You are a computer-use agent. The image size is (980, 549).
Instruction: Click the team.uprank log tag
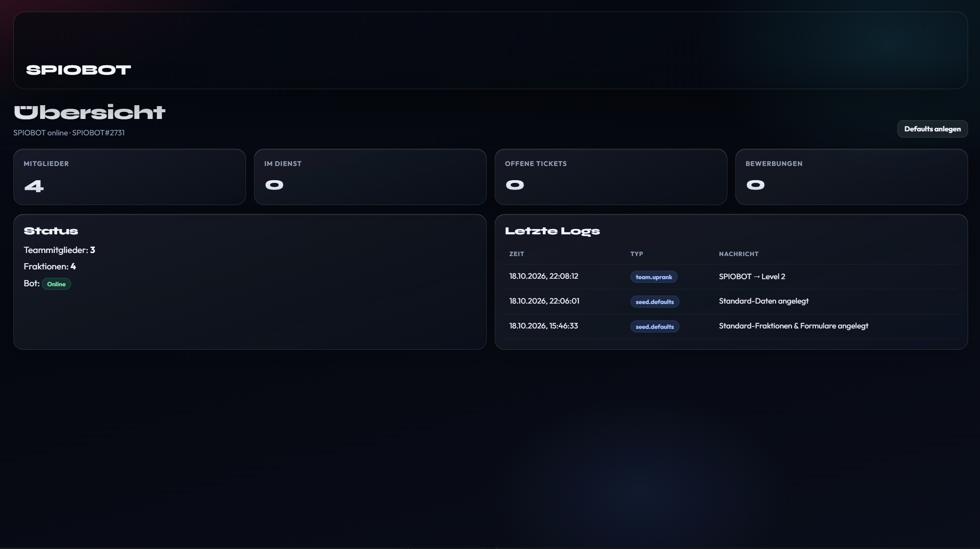[654, 277]
